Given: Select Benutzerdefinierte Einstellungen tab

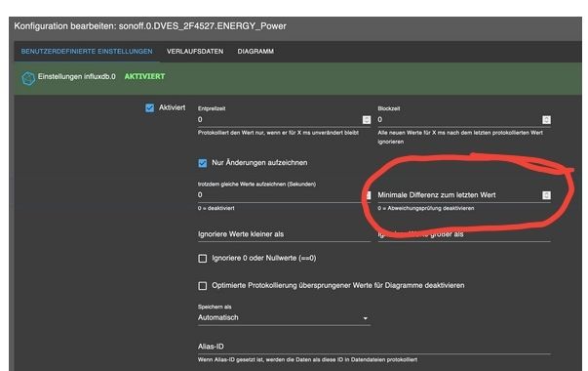Looking at the screenshot, I should click(x=87, y=52).
